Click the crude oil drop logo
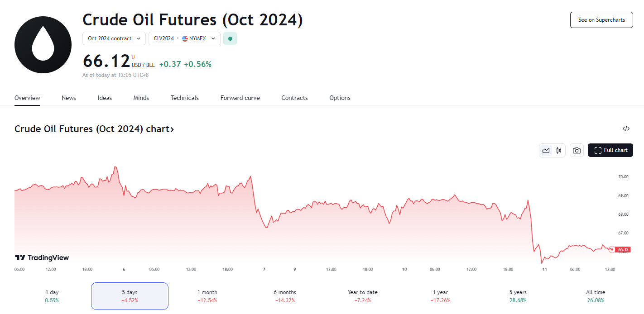This screenshot has height=314, width=644. coord(43,44)
